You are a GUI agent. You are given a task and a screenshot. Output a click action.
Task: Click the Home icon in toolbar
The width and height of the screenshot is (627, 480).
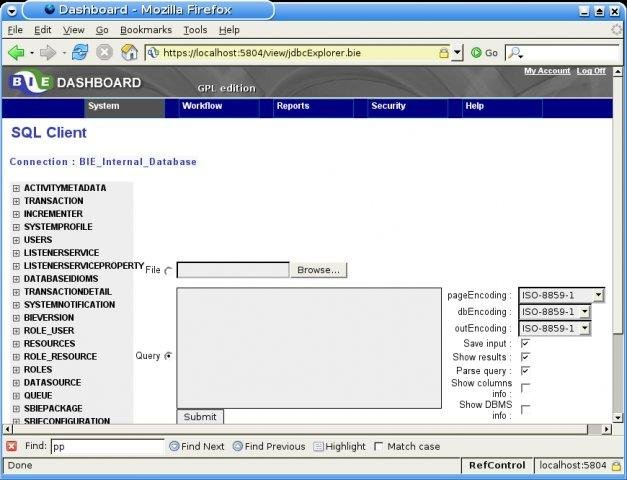pos(129,52)
